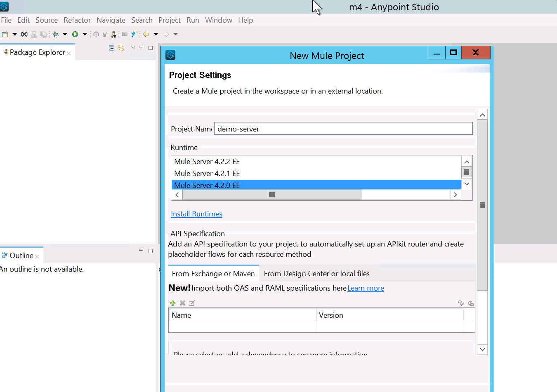Click the green Run button icon
Viewport: 557px width, 392px height.
tap(75, 34)
